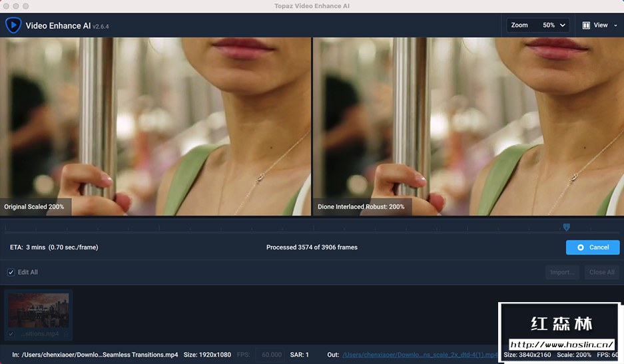624x364 pixels.
Task: Click the v2.6.4 version label
Action: coord(101,27)
